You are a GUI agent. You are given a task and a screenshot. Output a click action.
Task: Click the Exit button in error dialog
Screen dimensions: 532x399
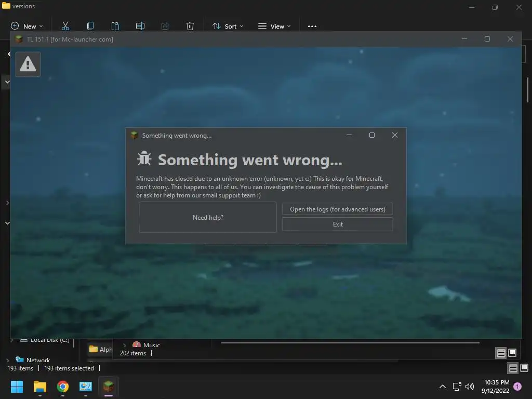pos(338,224)
